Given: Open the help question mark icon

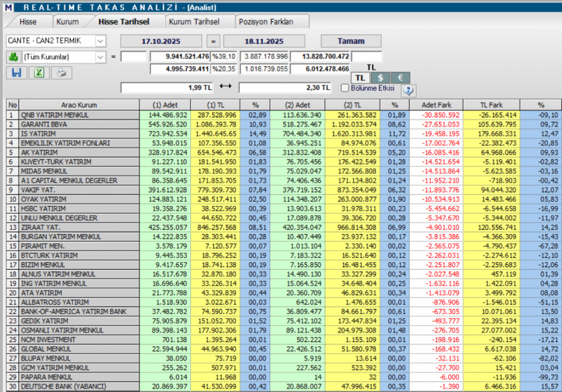Looking at the screenshot, I should tap(408, 90).
